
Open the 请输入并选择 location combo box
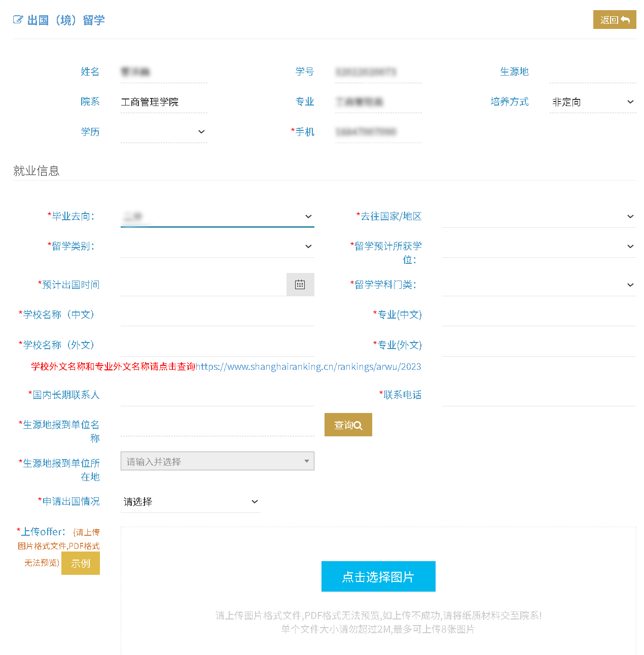pyautogui.click(x=217, y=461)
